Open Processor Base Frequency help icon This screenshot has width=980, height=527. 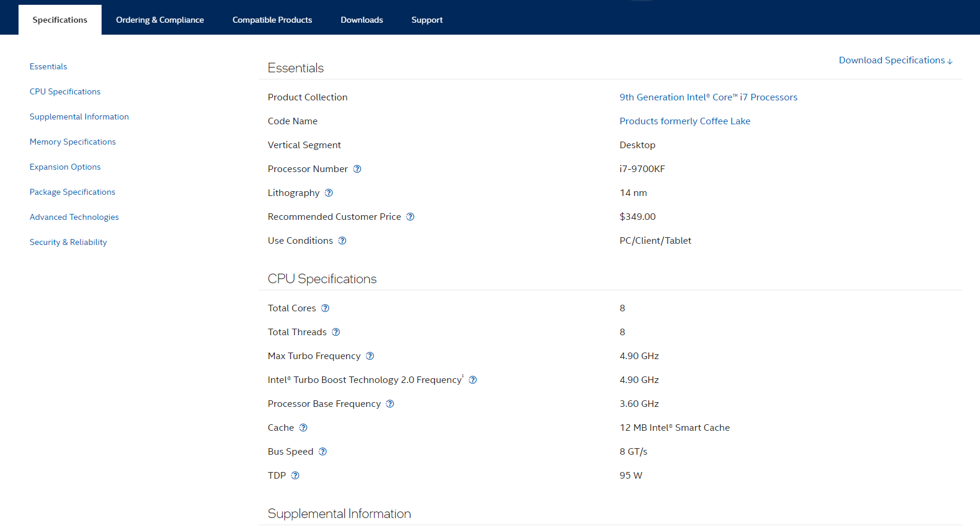390,404
